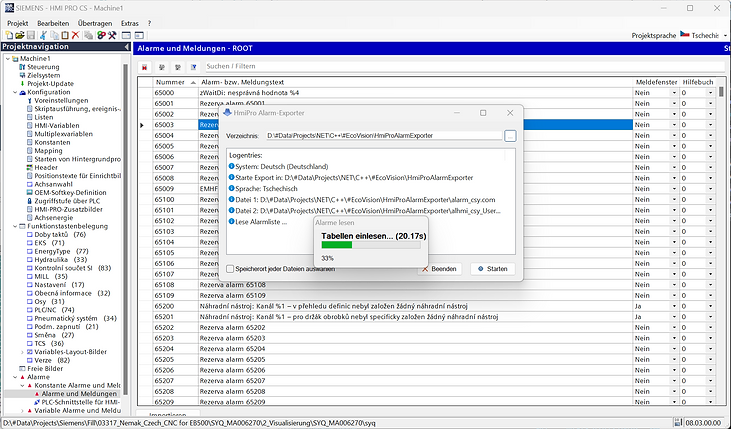Collapse the Machine1 root node
731x429 pixels.
(x=8, y=59)
